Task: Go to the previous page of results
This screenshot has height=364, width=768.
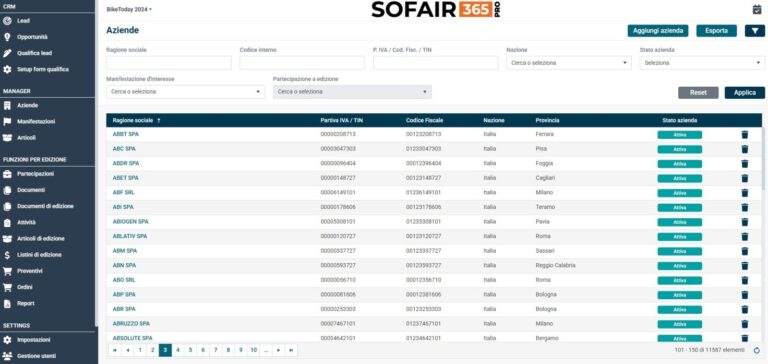Action: [128, 350]
